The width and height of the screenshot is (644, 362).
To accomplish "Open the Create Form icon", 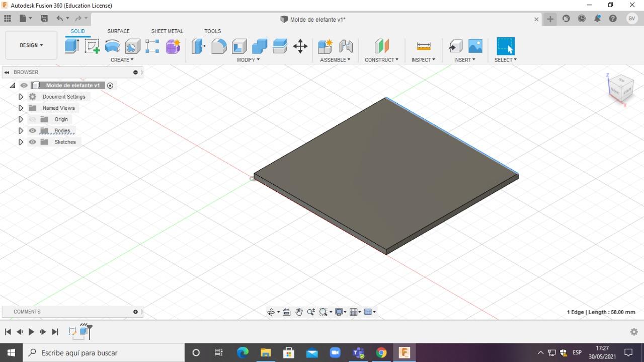I will point(173,46).
